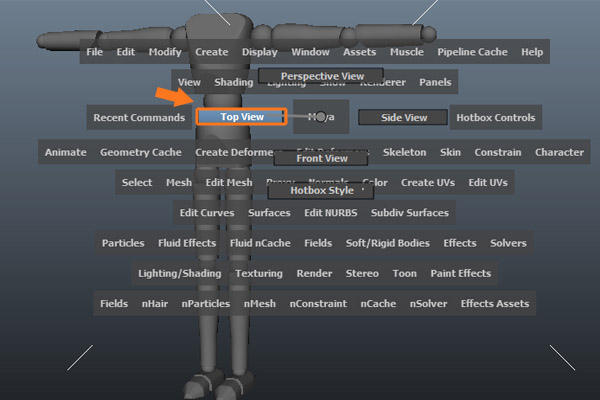Open the Skin menu
The width and height of the screenshot is (600, 400).
pyautogui.click(x=450, y=152)
